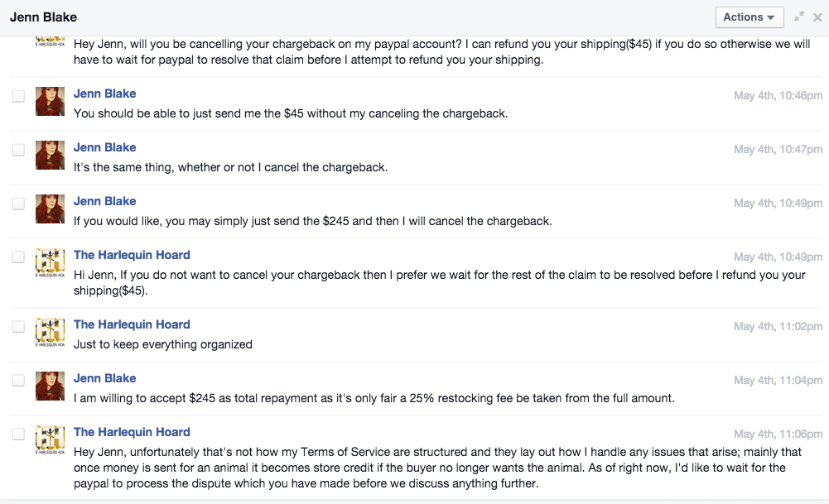Select checkbox beside the $245 chargeback message
The image size is (829, 504).
18,204
